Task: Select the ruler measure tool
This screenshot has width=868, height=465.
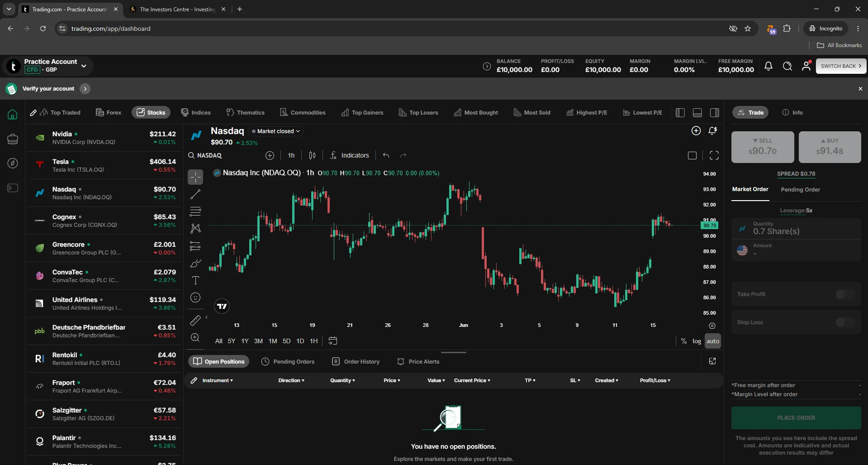Action: point(195,320)
